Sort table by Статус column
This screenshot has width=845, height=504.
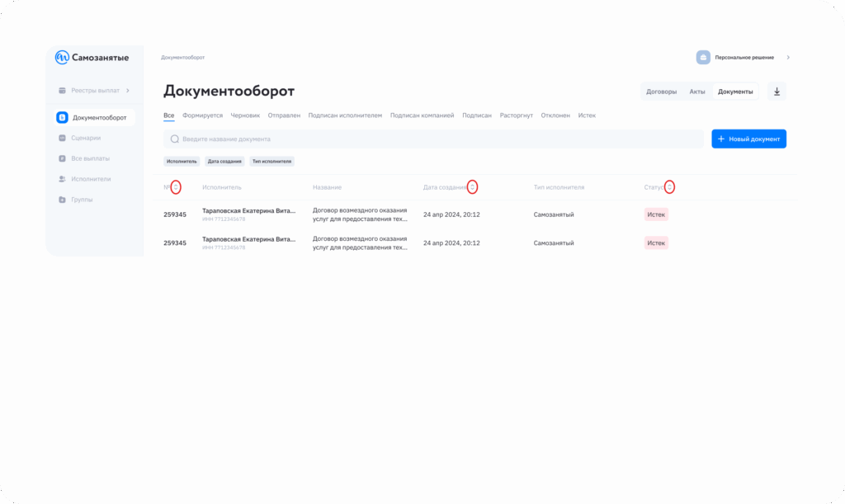669,187
